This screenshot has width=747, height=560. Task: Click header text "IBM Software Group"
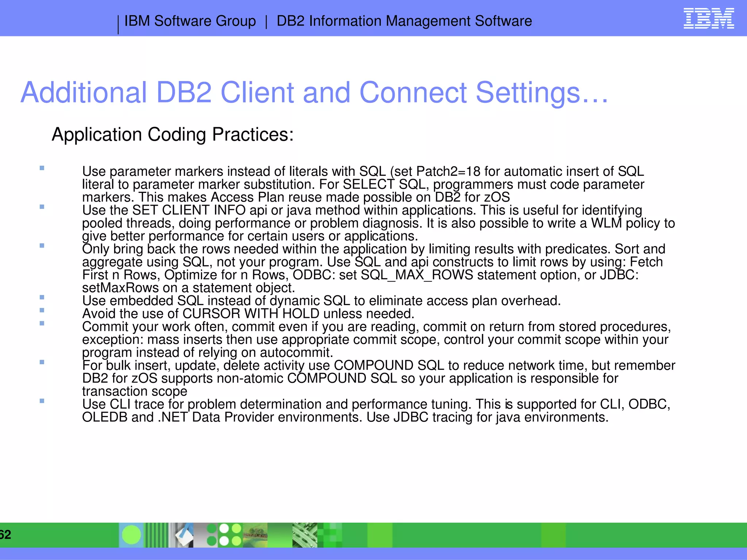click(190, 21)
